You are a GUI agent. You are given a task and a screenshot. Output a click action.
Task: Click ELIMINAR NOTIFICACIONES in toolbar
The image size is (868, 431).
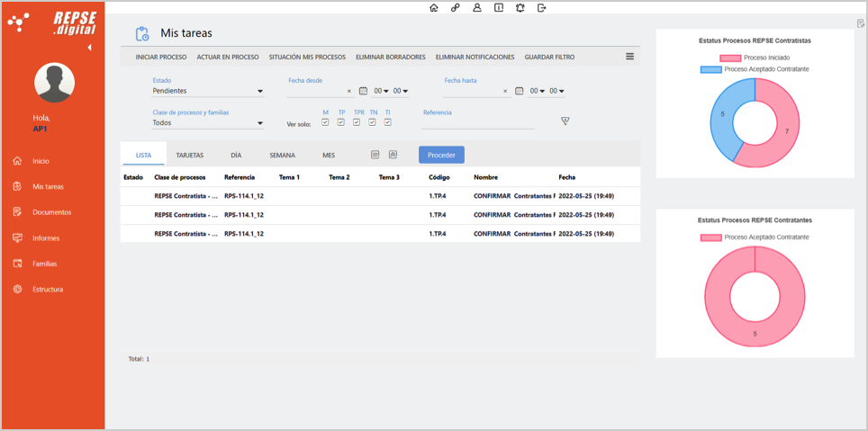point(475,57)
